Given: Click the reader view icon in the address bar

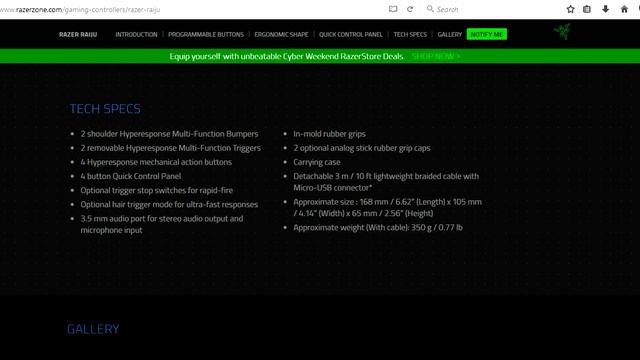Looking at the screenshot, I should click(393, 9).
